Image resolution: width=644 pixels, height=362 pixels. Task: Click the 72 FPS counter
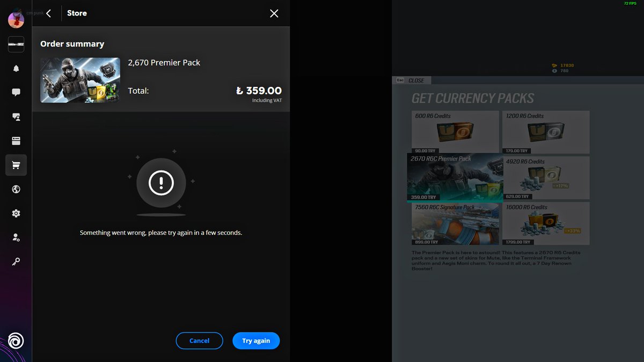630,3
